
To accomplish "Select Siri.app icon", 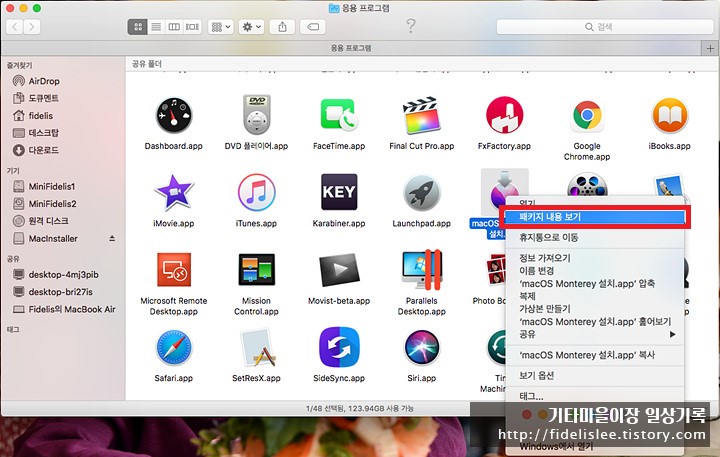I will coord(422,347).
